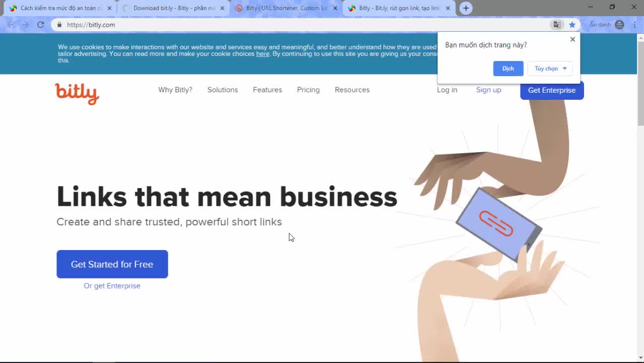Image resolution: width=644 pixels, height=363 pixels.
Task: Click 'Links that mean business' headline
Action: pos(227,197)
